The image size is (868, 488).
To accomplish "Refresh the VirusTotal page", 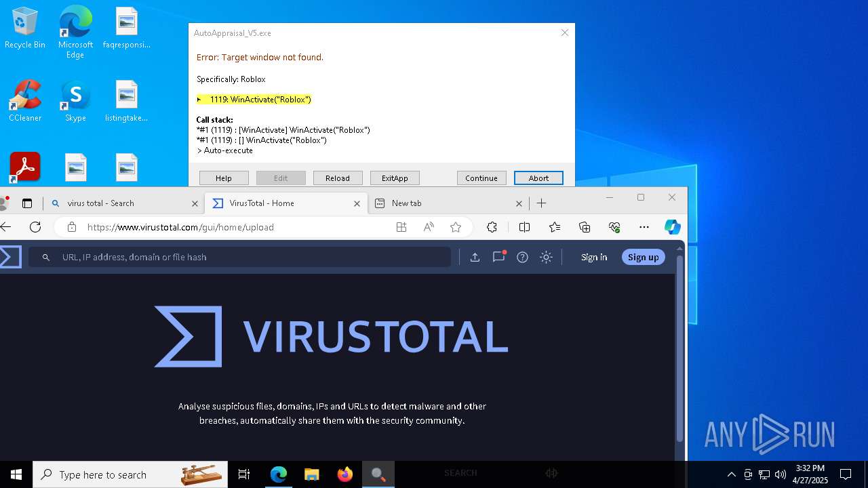I will [x=35, y=227].
